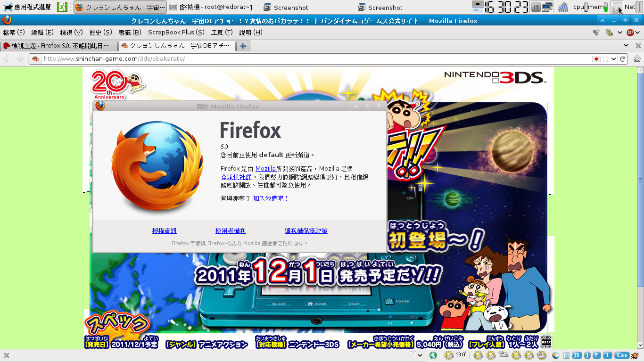The height and width of the screenshot is (362, 644).
Task: Go to the home page
Action: 637,59
